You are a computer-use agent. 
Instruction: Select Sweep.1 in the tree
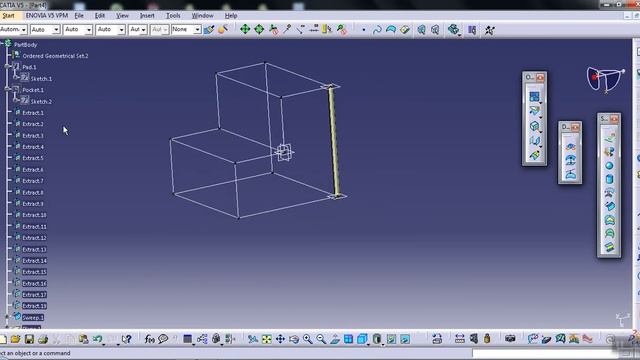33,318
